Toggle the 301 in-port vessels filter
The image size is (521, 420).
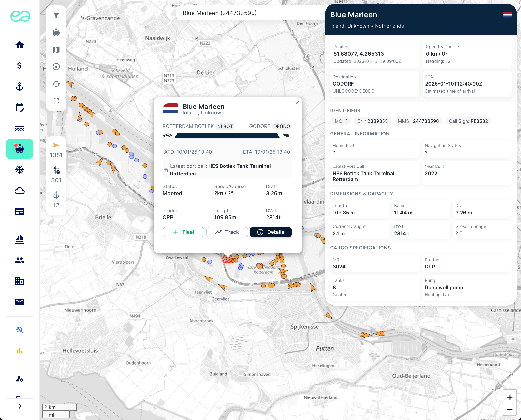(x=56, y=175)
